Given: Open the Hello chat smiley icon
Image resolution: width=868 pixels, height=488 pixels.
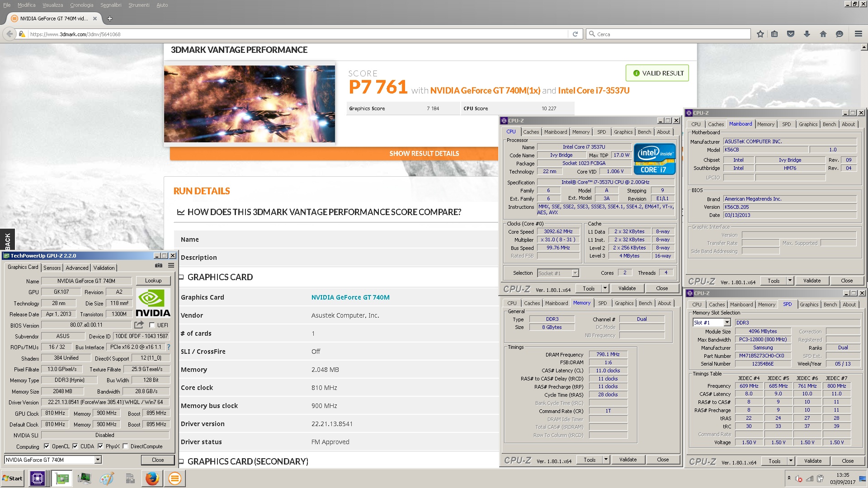Looking at the screenshot, I should 840,34.
